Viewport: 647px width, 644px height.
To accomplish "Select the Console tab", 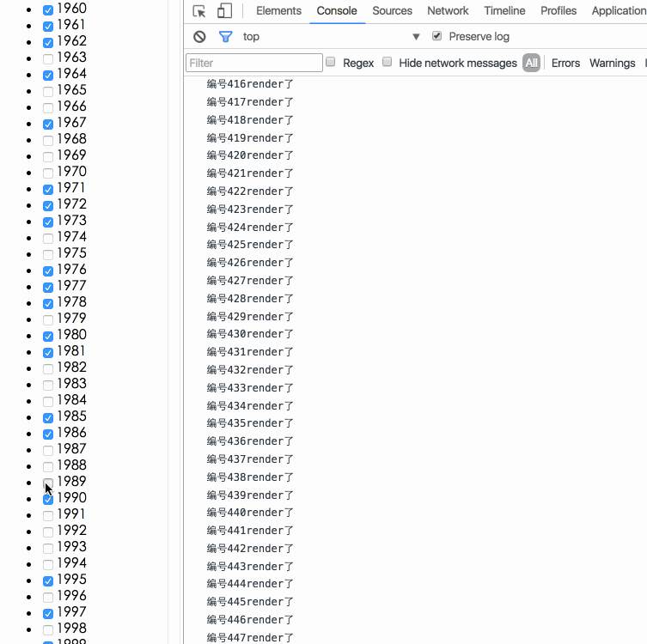I will (x=337, y=10).
